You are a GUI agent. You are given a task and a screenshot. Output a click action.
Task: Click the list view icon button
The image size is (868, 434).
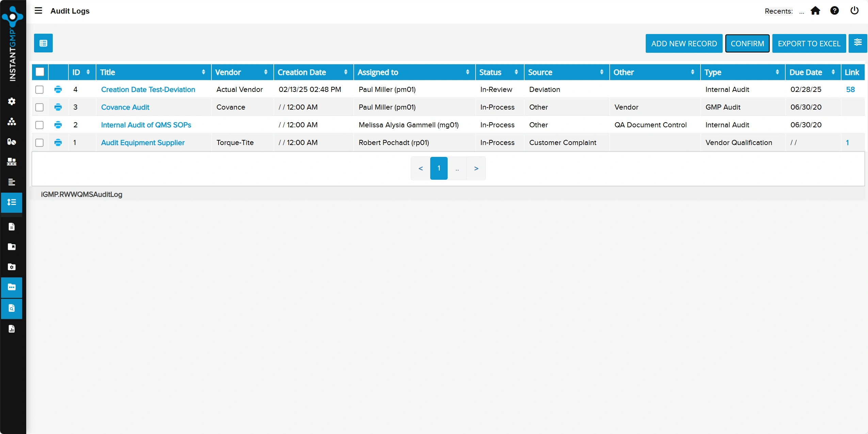pyautogui.click(x=43, y=43)
